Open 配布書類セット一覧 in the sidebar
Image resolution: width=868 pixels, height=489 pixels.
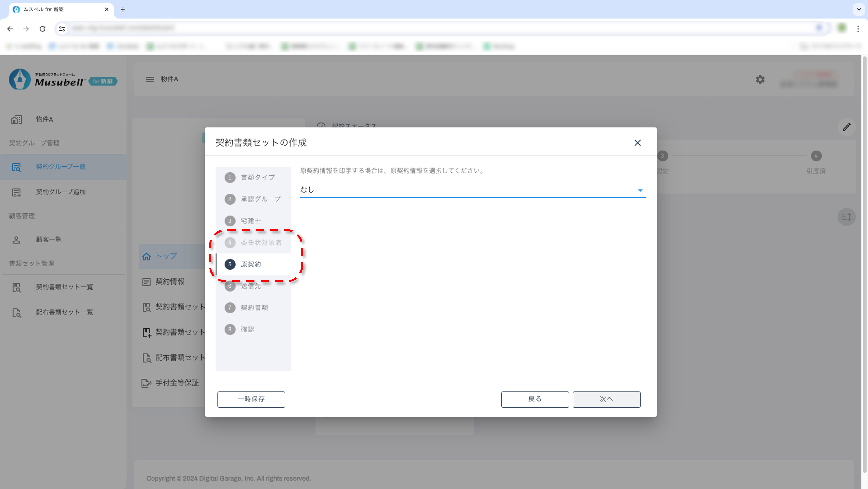click(64, 312)
